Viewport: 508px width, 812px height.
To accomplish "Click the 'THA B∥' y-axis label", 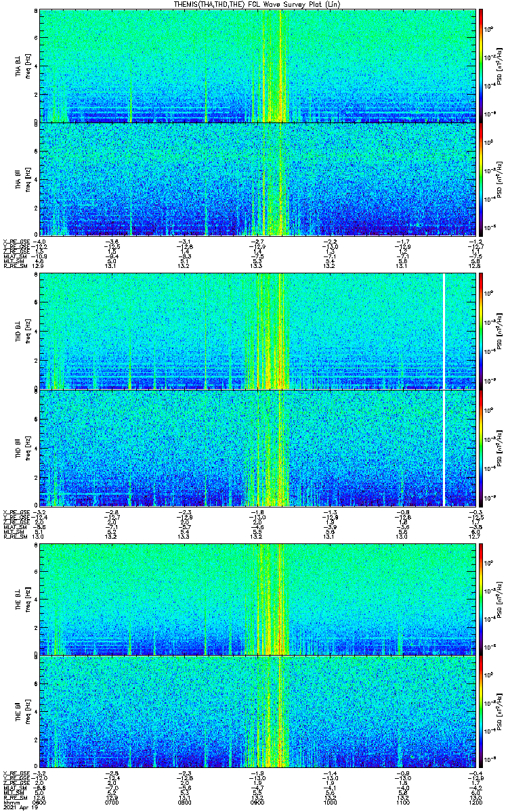I will pos(18,179).
